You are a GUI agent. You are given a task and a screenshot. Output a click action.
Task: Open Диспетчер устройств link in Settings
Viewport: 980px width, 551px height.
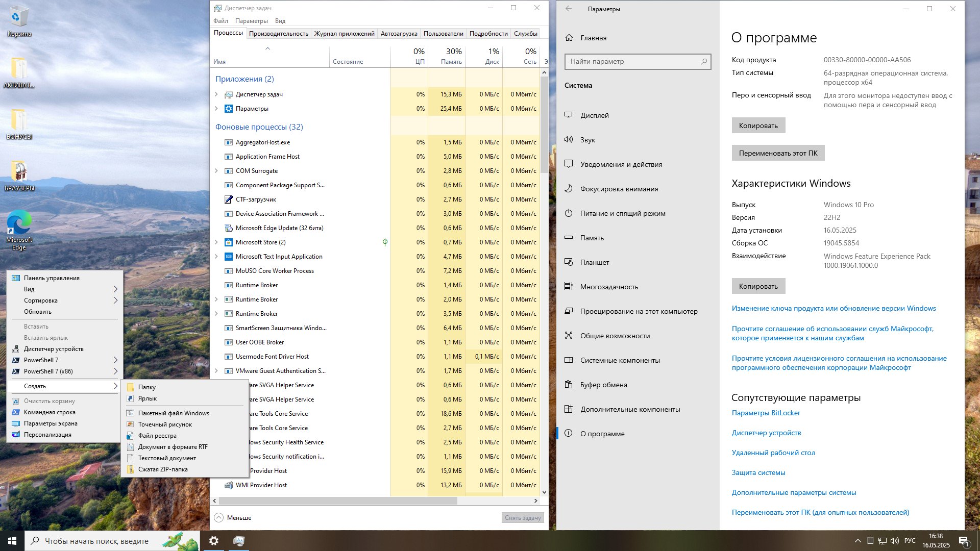click(766, 433)
